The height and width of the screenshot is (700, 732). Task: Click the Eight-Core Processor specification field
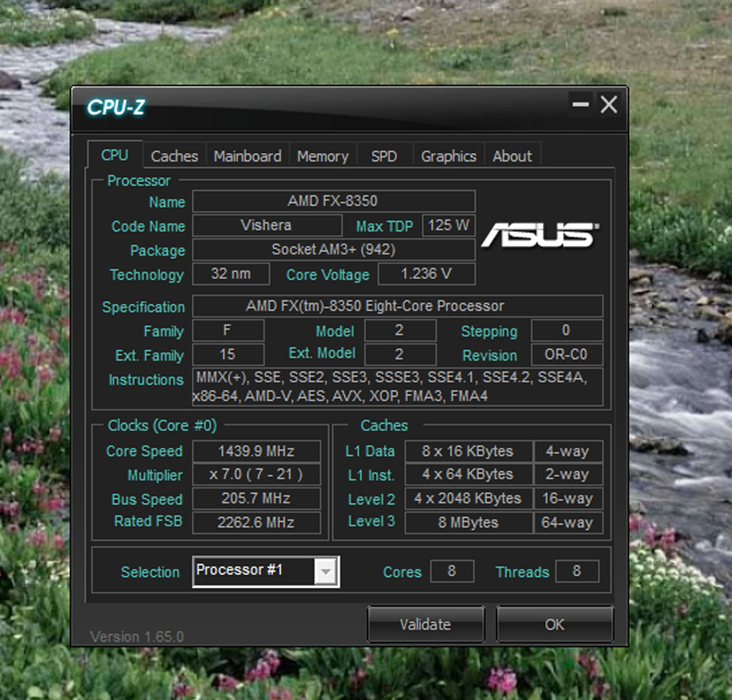[x=398, y=307]
